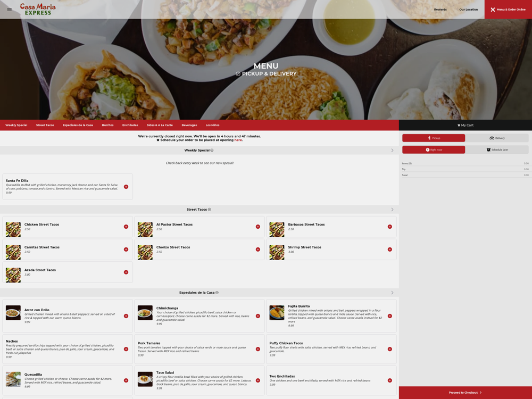This screenshot has height=399, width=532.
Task: Open Chicken Street Tacos thumbnail image
Action: pos(13,229)
